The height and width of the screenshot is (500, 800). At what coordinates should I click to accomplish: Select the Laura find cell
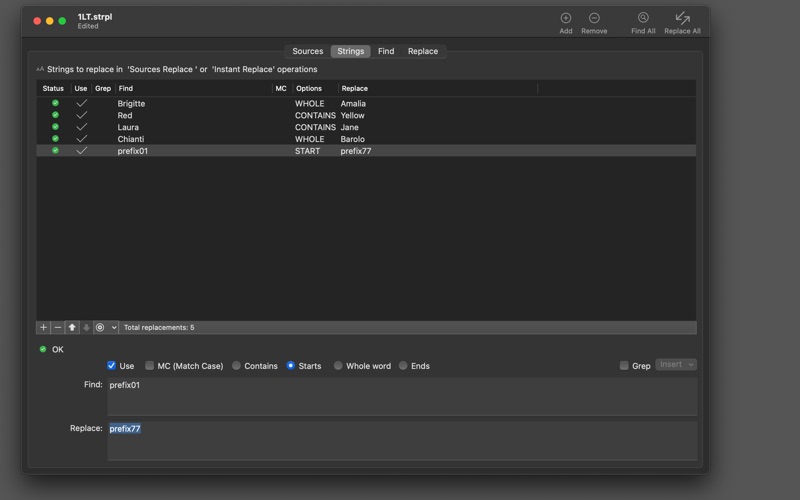click(128, 127)
